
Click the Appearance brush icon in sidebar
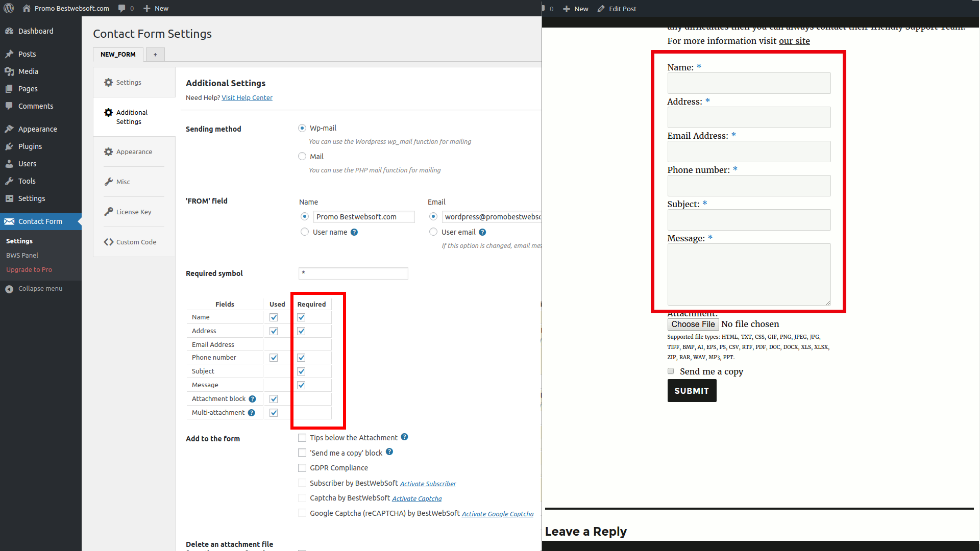[9, 129]
